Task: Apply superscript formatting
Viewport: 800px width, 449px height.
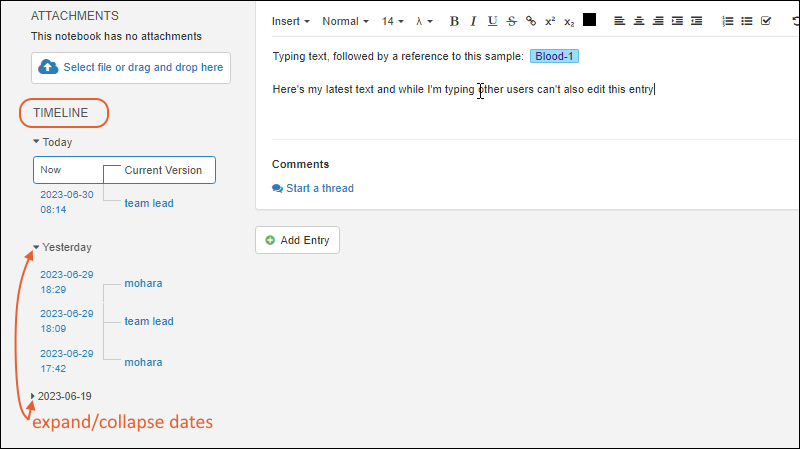Action: coord(550,21)
